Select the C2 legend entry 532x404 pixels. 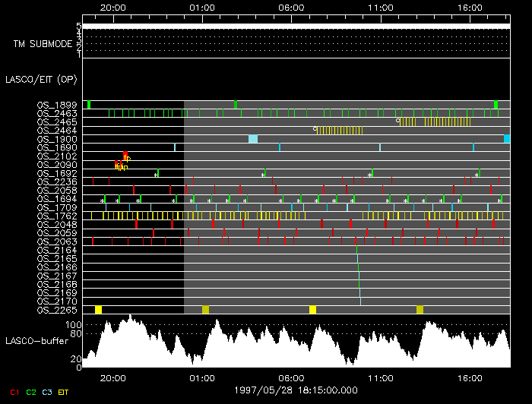tap(31, 393)
